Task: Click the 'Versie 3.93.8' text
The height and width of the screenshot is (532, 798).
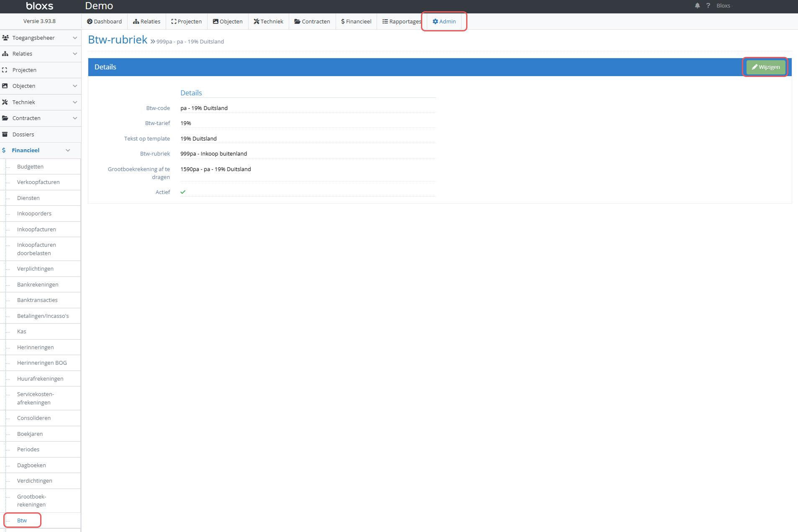Action: click(x=39, y=21)
